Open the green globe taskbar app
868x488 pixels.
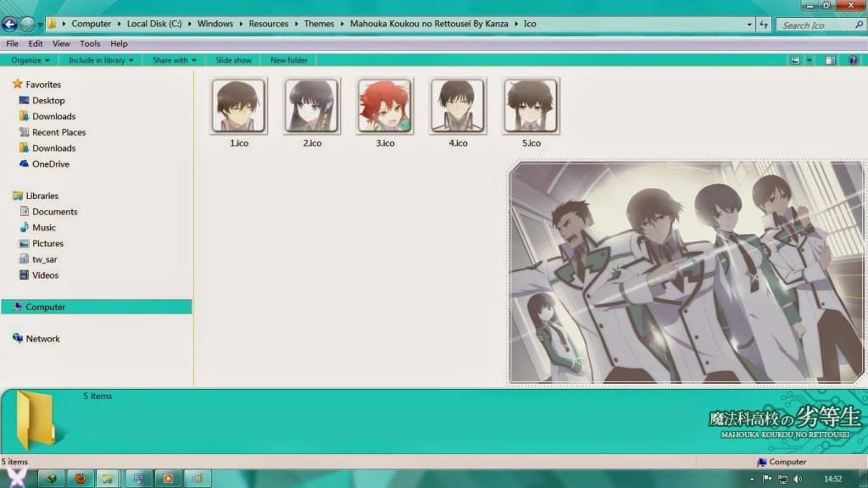point(51,479)
